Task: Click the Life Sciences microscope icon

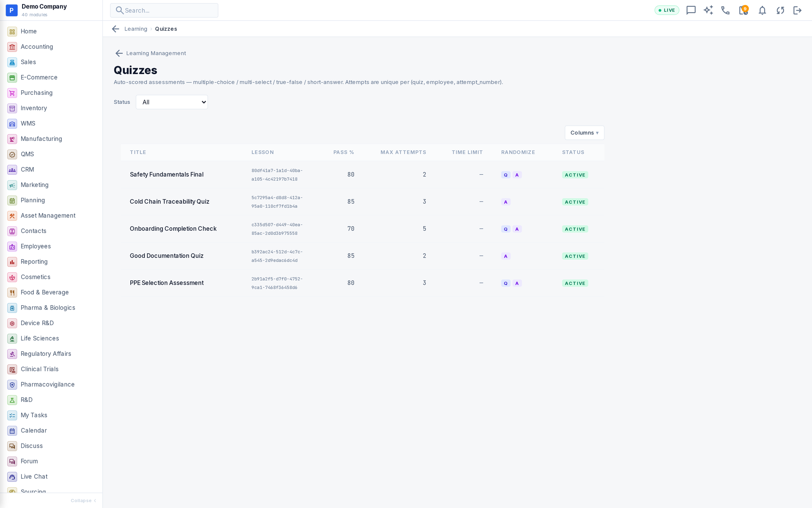Action: tap(12, 339)
